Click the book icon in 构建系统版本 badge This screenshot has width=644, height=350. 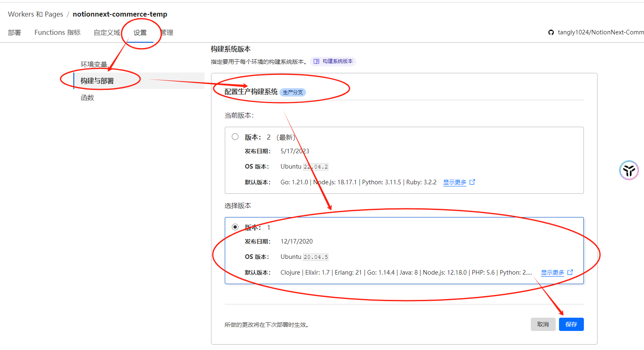(316, 61)
